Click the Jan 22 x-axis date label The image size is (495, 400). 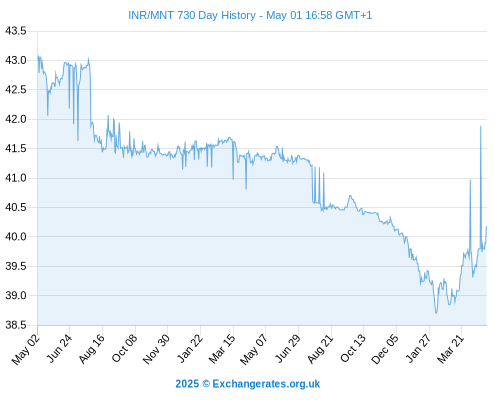[x=190, y=349]
